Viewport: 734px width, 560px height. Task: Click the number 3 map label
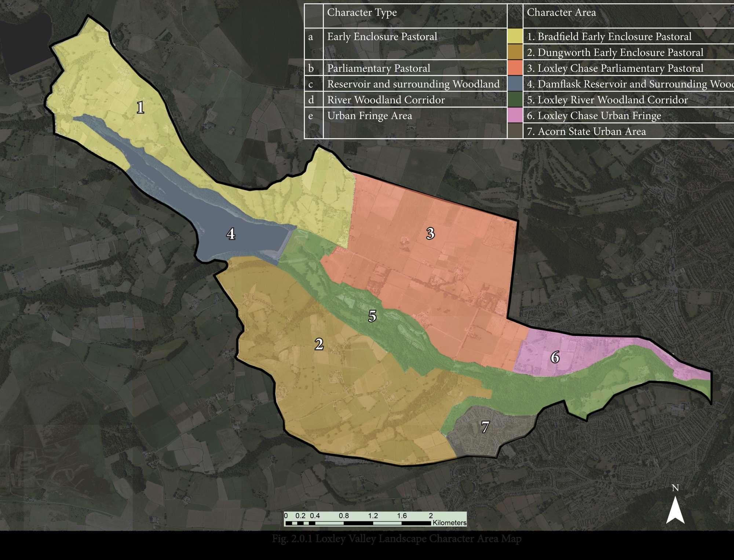(x=430, y=233)
